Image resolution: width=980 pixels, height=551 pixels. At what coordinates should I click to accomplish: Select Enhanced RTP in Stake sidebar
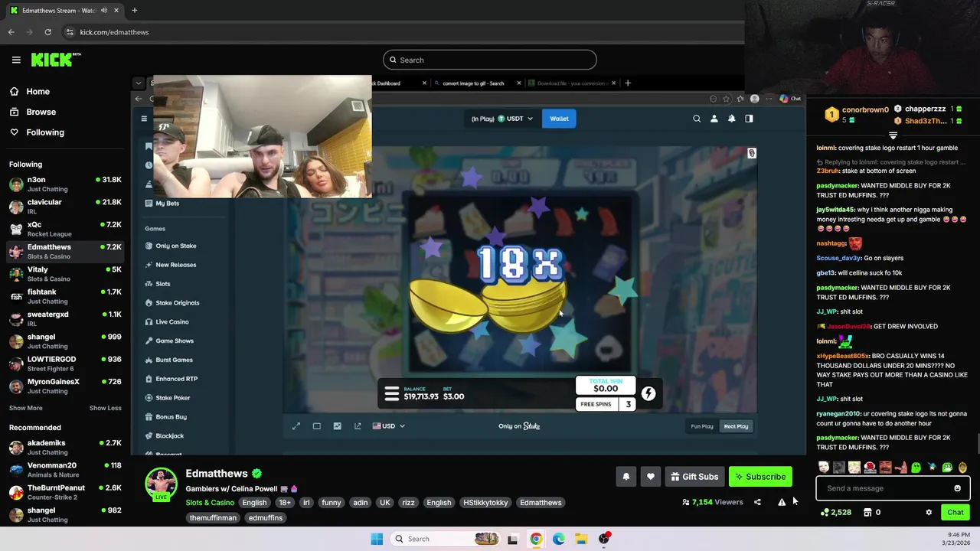(x=171, y=379)
